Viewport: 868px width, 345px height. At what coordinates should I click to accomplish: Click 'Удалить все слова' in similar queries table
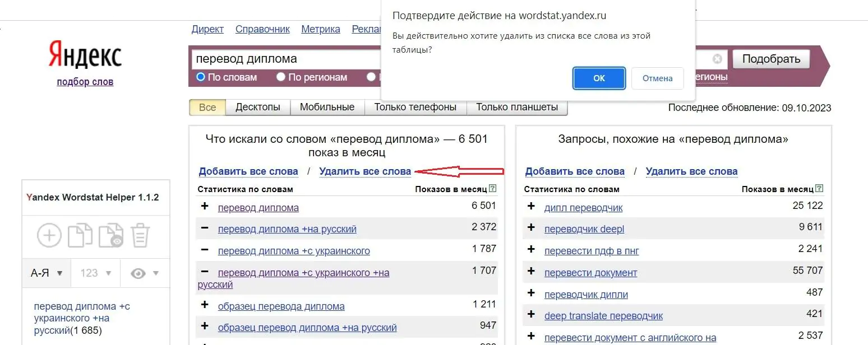pos(691,171)
